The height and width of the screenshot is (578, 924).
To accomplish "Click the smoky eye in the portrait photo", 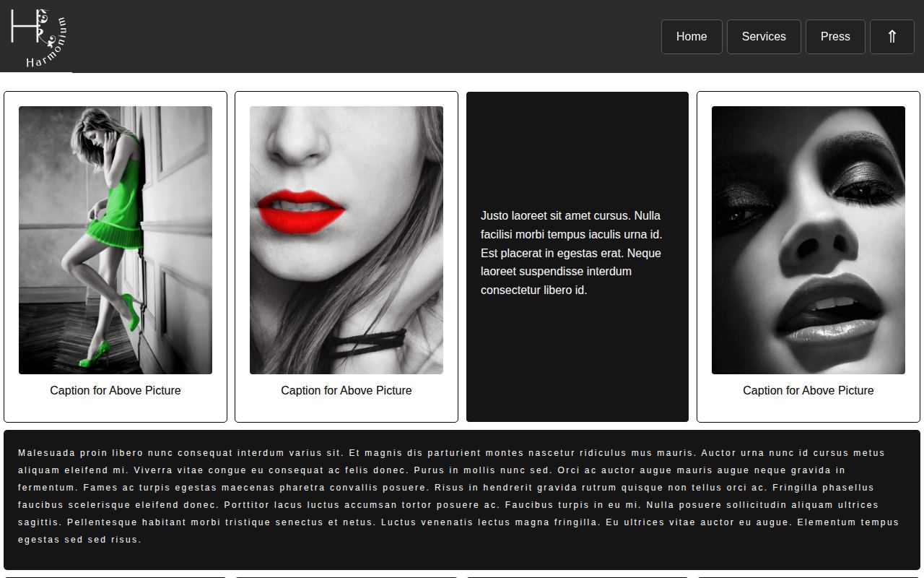I will click(x=865, y=181).
